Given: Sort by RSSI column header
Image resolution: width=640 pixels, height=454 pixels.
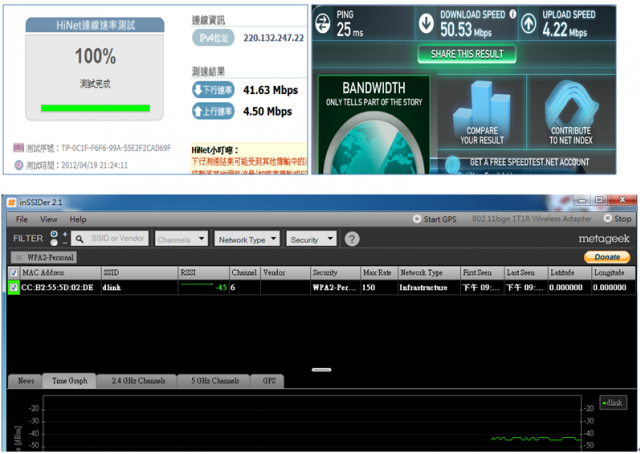Looking at the screenshot, I should [x=203, y=273].
